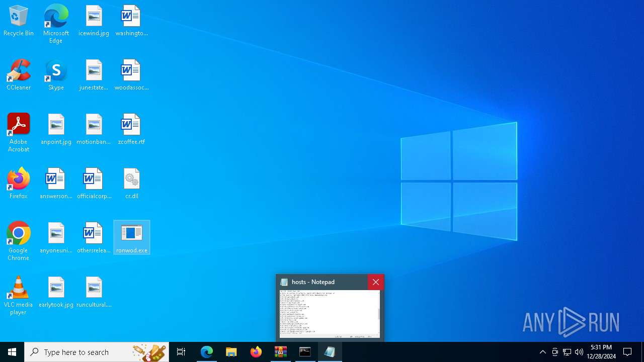Show hidden system tray icons
Viewport: 644px width, 362px height.
tap(542, 352)
